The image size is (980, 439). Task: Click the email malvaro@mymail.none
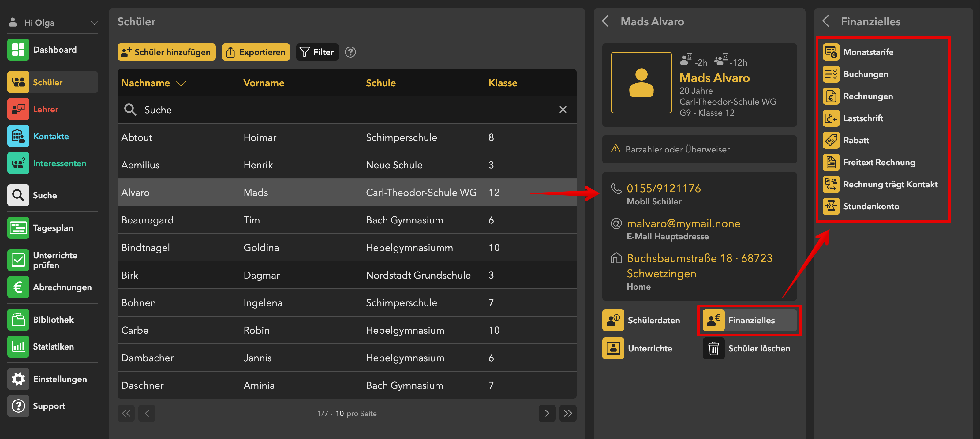click(x=683, y=223)
